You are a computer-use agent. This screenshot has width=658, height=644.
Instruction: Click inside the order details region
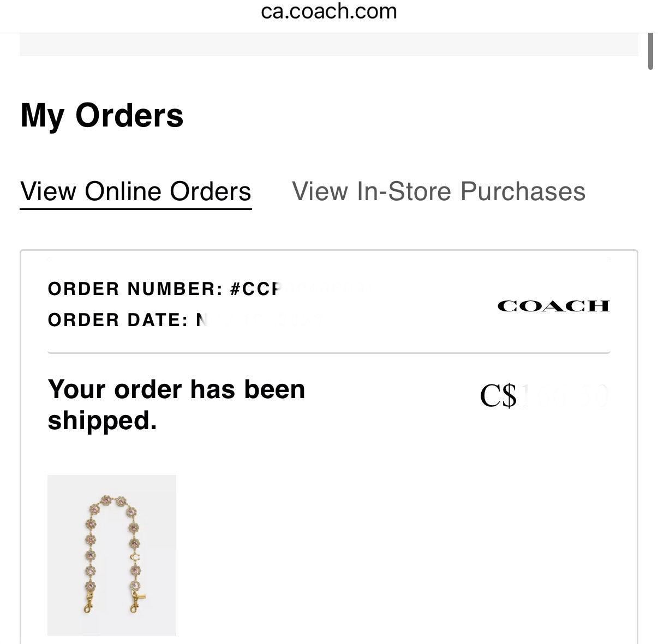pos(327,382)
